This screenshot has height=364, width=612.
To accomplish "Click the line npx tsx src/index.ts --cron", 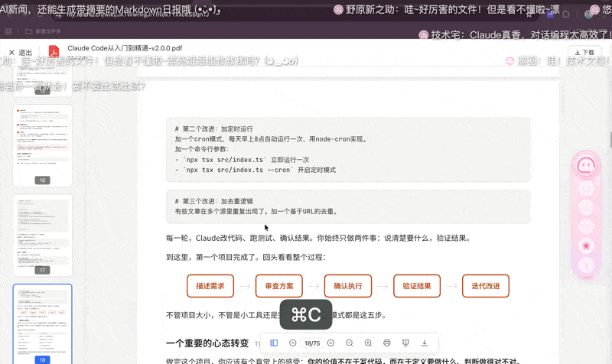I will coord(256,170).
